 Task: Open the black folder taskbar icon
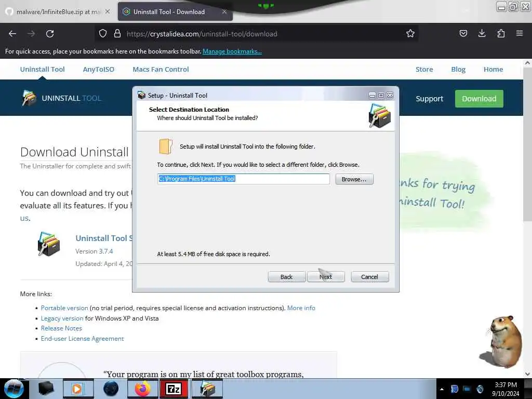(x=46, y=389)
